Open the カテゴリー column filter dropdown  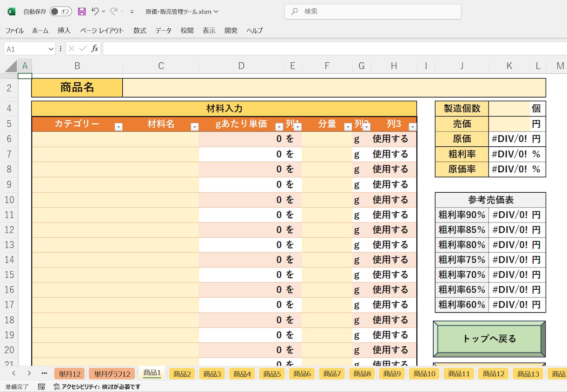pos(119,127)
